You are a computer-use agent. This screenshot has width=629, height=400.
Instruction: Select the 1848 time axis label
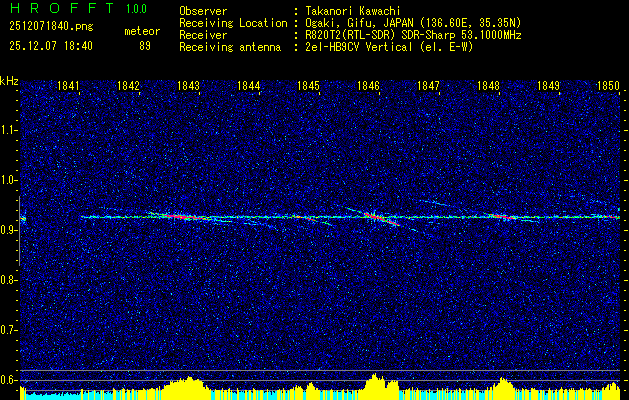[x=488, y=86]
